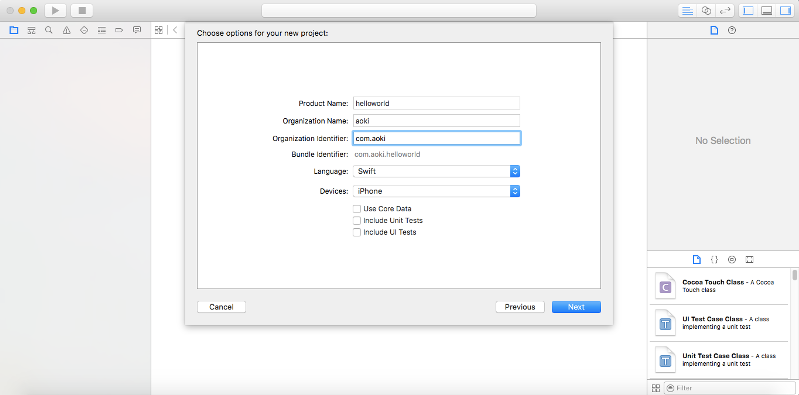Click the Cancel button

pyautogui.click(x=221, y=307)
